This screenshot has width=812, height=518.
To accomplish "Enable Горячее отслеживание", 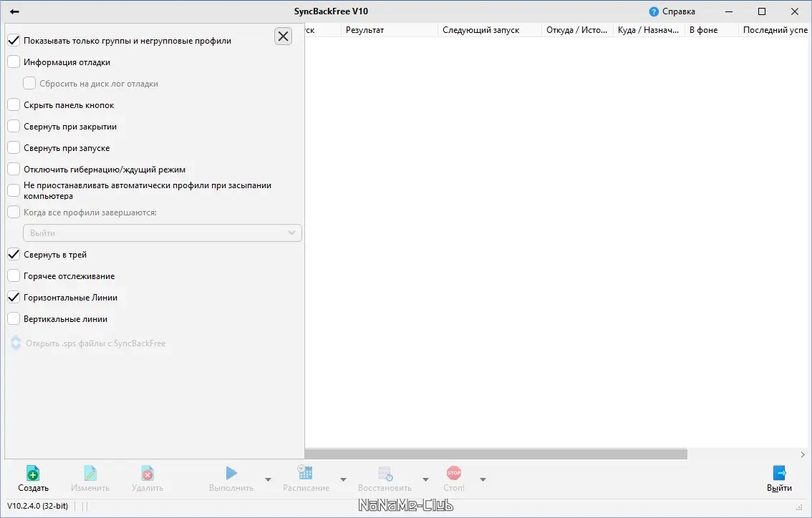I will (x=14, y=276).
